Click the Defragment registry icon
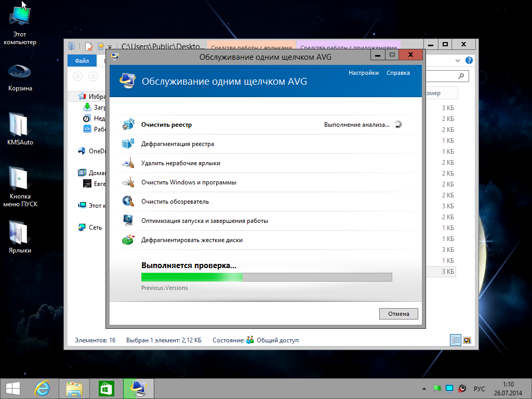This screenshot has width=532, height=399. pos(128,144)
